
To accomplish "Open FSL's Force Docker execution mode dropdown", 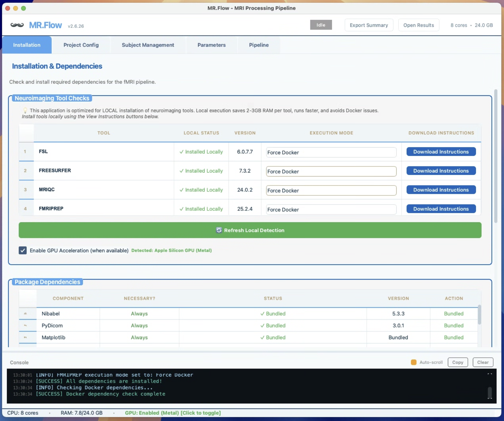I will [x=331, y=152].
